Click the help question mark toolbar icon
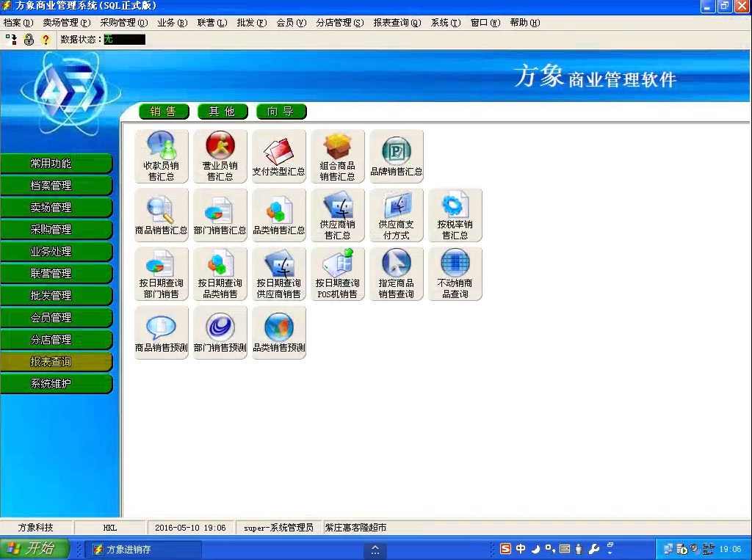The image size is (752, 560). tap(46, 40)
